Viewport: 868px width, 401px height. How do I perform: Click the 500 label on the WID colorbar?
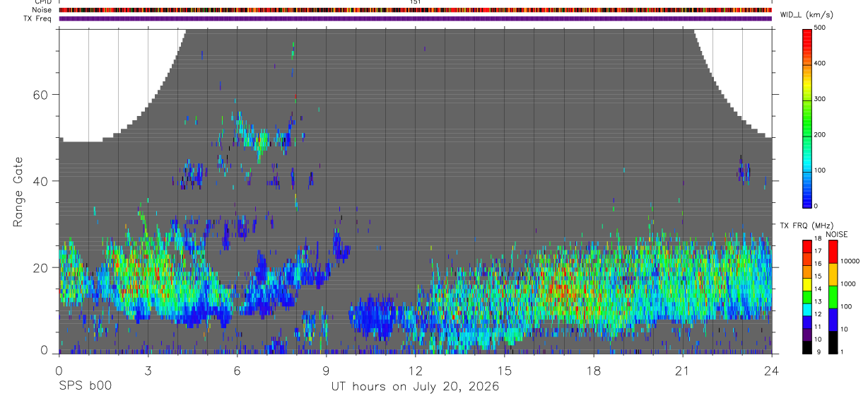(x=821, y=28)
